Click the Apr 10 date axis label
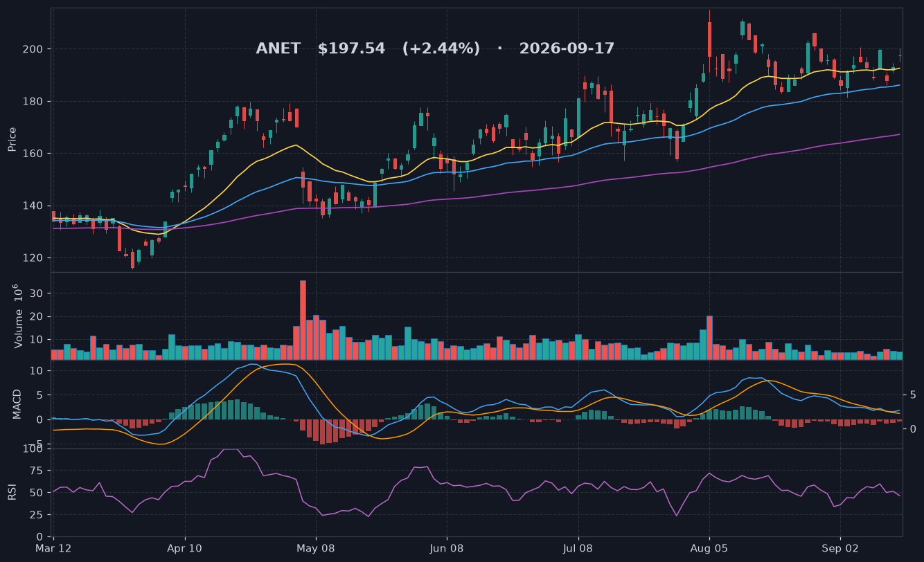Screen dimensions: 924x562 185,547
